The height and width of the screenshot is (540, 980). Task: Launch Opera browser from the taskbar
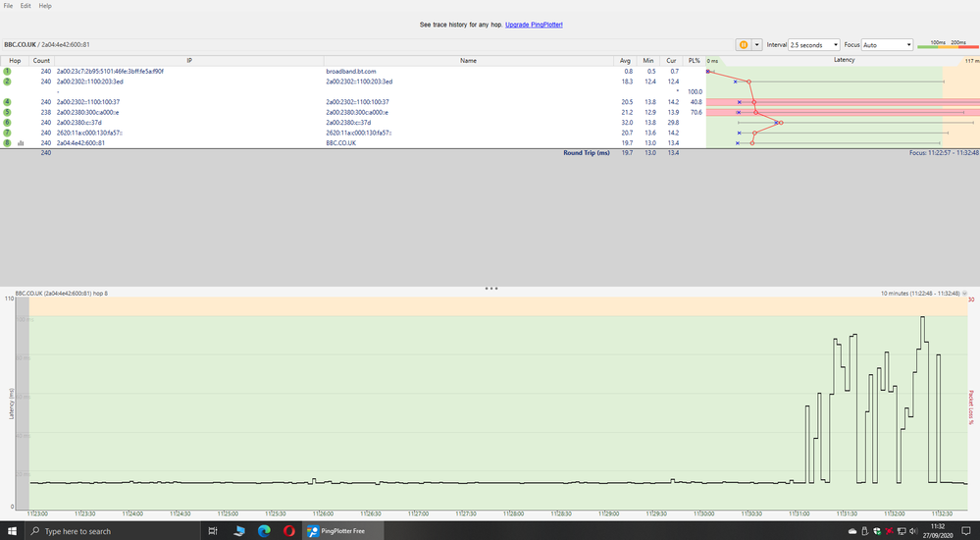pos(289,531)
